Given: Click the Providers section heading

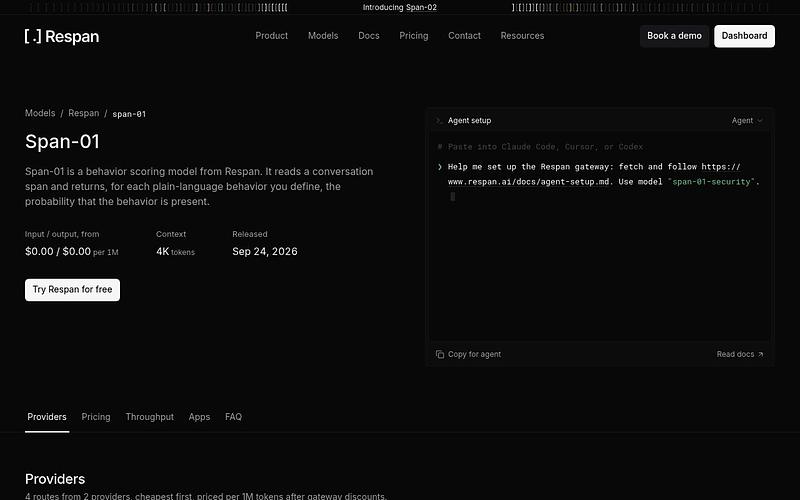Looking at the screenshot, I should click(x=55, y=479).
